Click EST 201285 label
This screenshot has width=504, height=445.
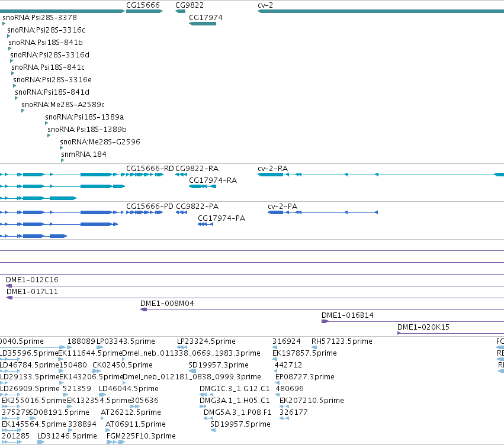16,436
